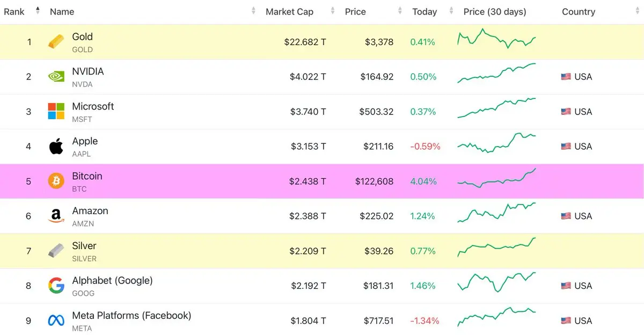Viewport: 644px width, 335px height.
Task: Click the USA flag in Amazon row
Action: [x=566, y=216]
